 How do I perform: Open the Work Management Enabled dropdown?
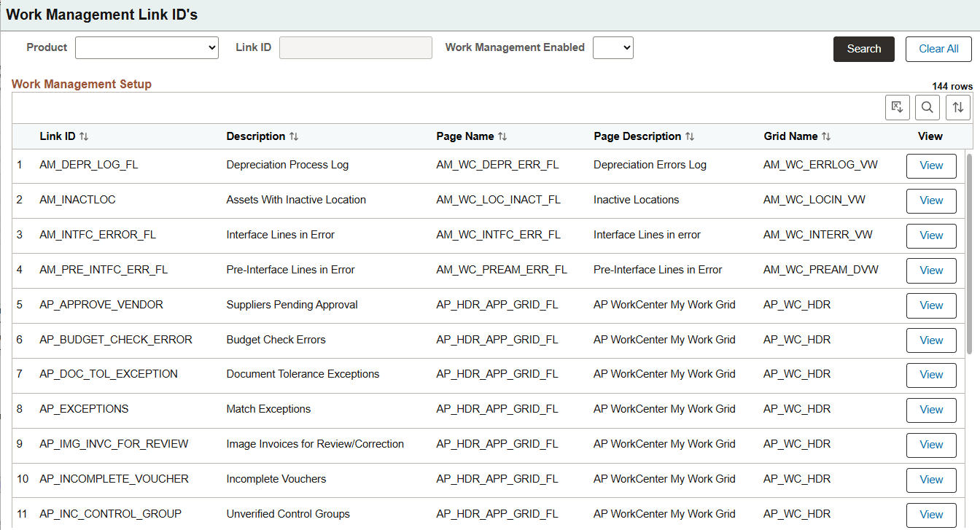coord(612,47)
